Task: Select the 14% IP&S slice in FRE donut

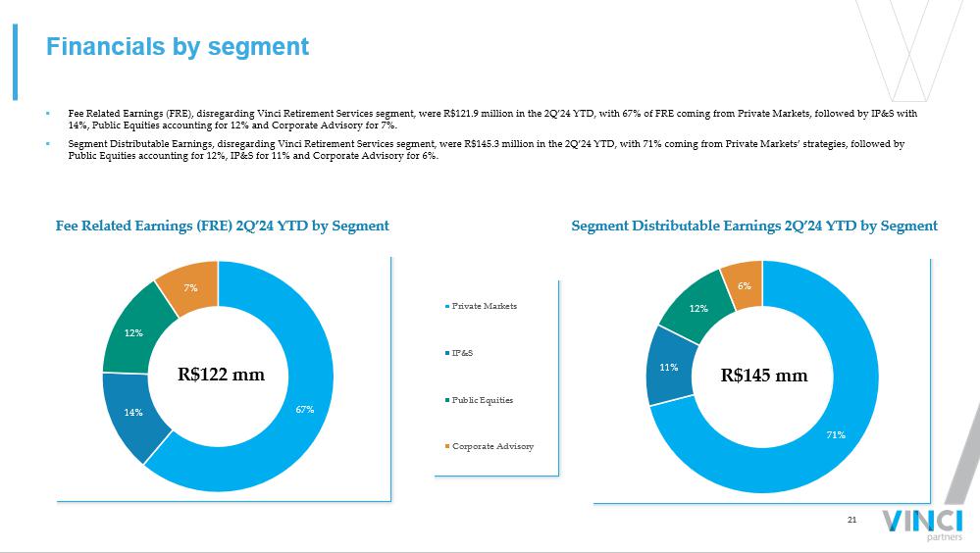Action: [x=133, y=413]
